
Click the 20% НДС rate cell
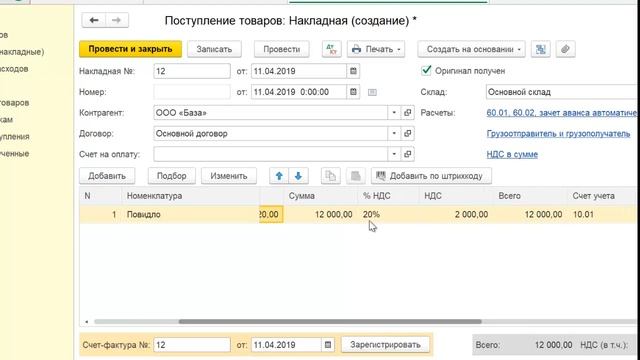tap(389, 214)
